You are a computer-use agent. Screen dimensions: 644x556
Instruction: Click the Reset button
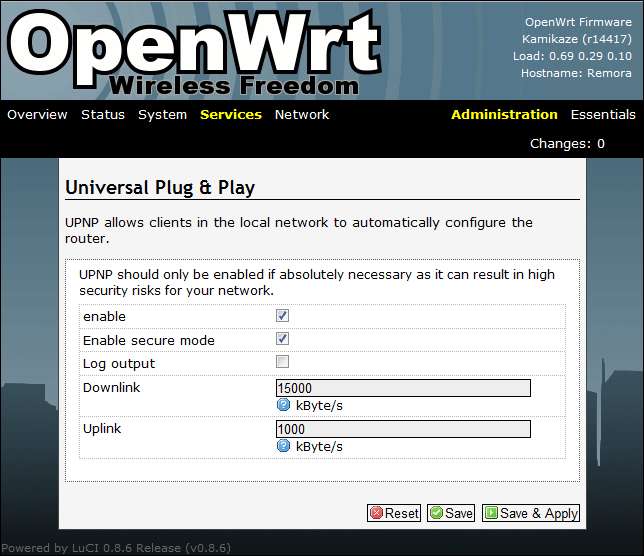coord(394,513)
